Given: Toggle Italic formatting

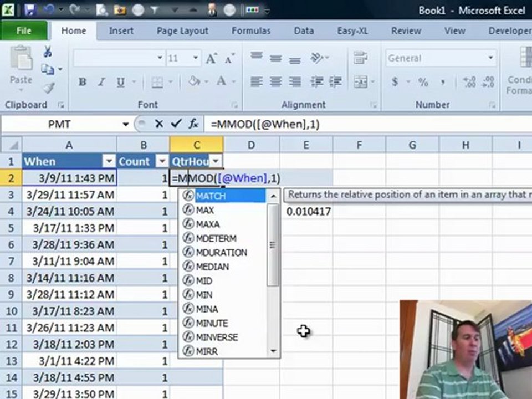Looking at the screenshot, I should point(101,82).
